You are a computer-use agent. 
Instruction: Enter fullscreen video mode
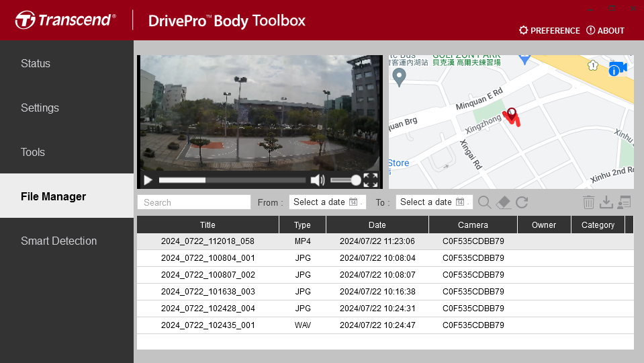click(x=371, y=180)
